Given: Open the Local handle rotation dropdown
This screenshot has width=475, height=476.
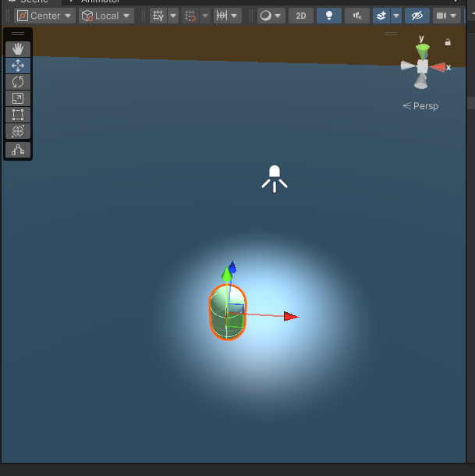Looking at the screenshot, I should pos(106,16).
